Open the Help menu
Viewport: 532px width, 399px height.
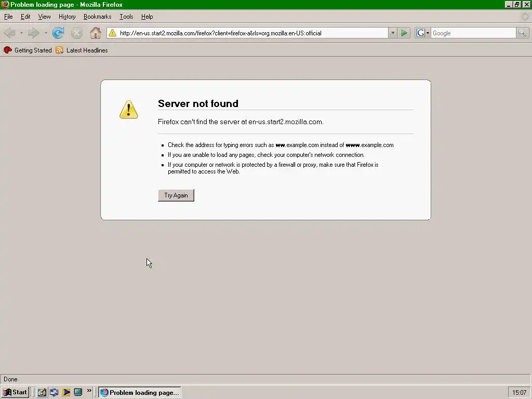(x=147, y=17)
